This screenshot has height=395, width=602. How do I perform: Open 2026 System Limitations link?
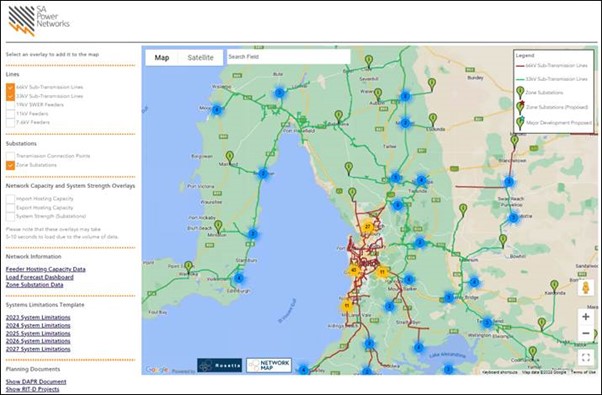click(x=38, y=341)
